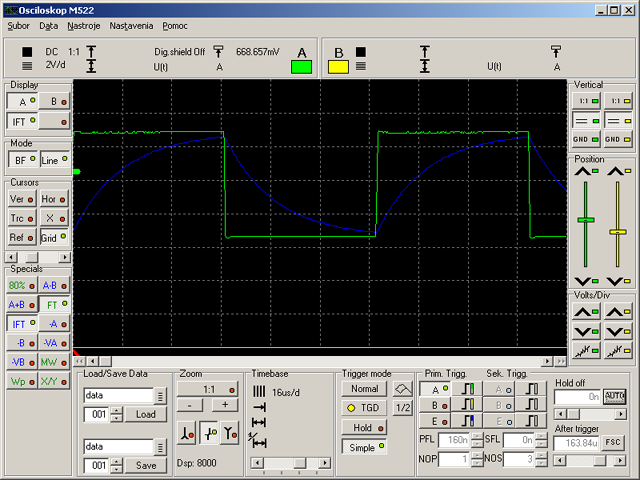Toggle the Grid cursor option
Image resolution: width=640 pixels, height=480 pixels.
click(x=53, y=238)
